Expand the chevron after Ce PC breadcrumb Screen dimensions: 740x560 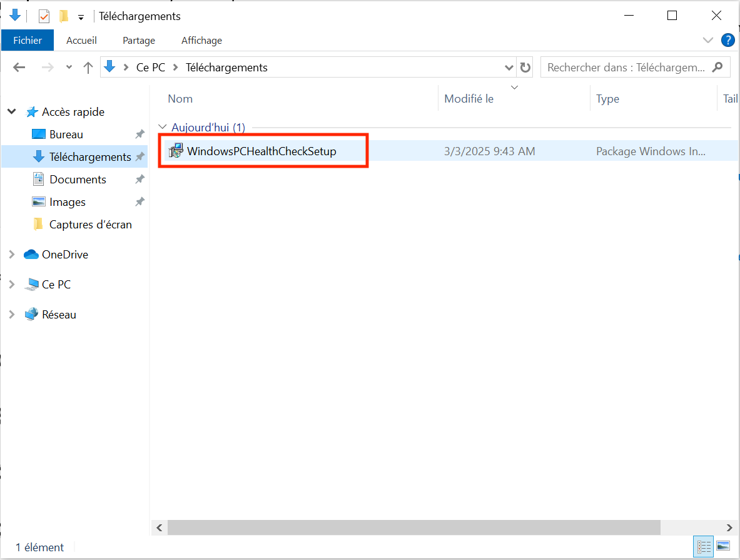coord(175,68)
